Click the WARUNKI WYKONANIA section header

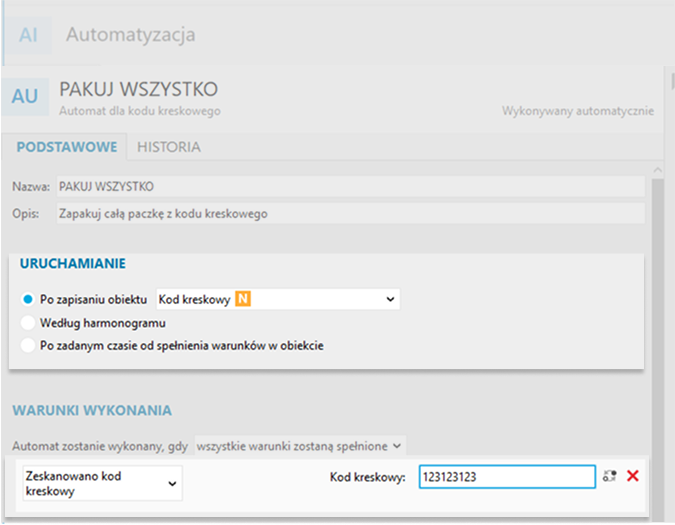(92, 411)
